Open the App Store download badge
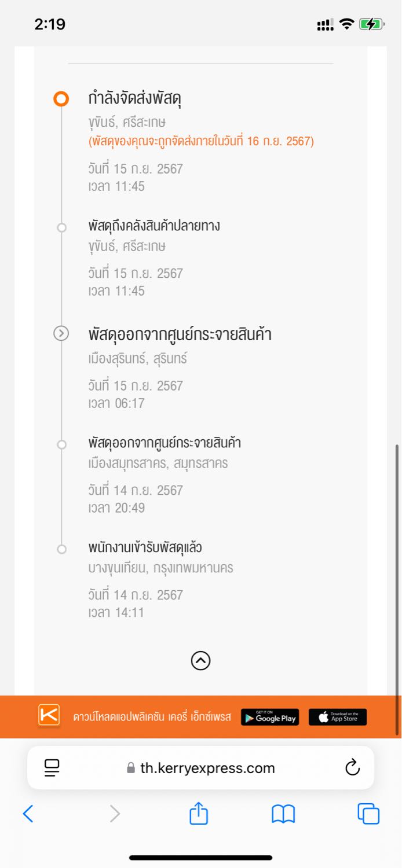 coord(337,718)
